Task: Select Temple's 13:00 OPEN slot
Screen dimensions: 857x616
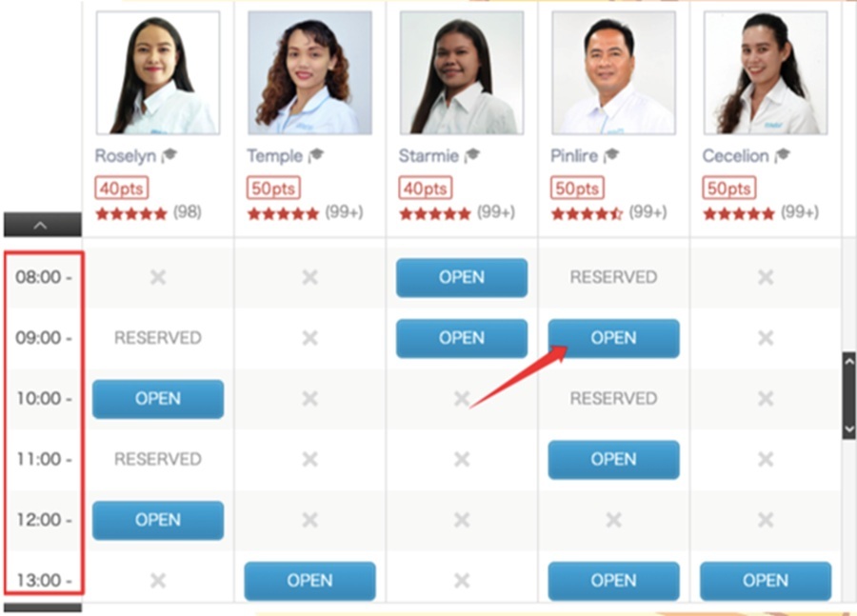Action: (x=309, y=581)
